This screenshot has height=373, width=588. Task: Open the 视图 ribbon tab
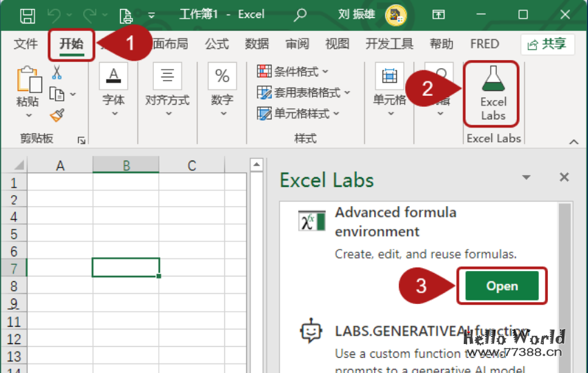[x=337, y=44]
